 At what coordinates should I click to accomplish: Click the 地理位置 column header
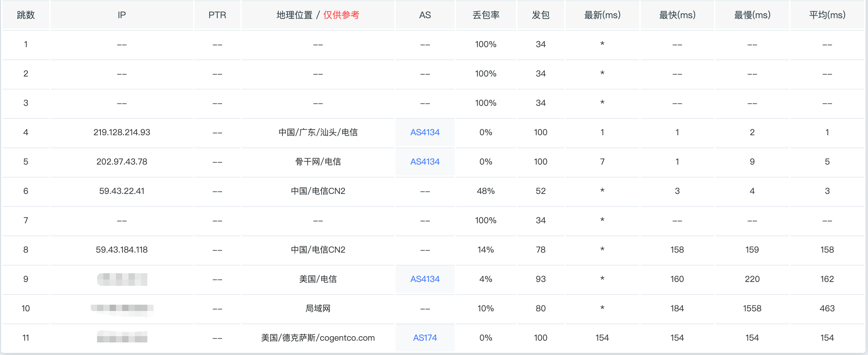294,15
